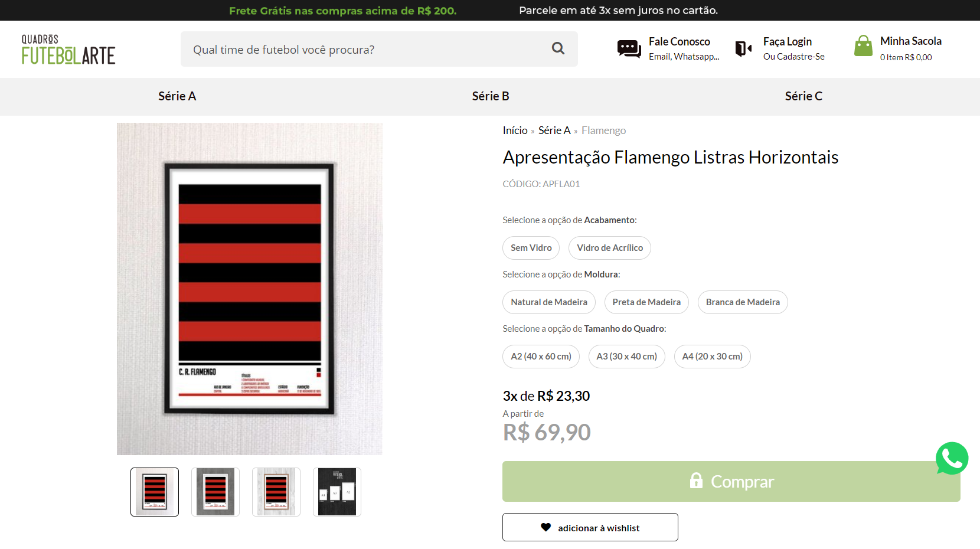
Task: Click the Quadros Futebol Arte logo
Action: click(x=68, y=49)
